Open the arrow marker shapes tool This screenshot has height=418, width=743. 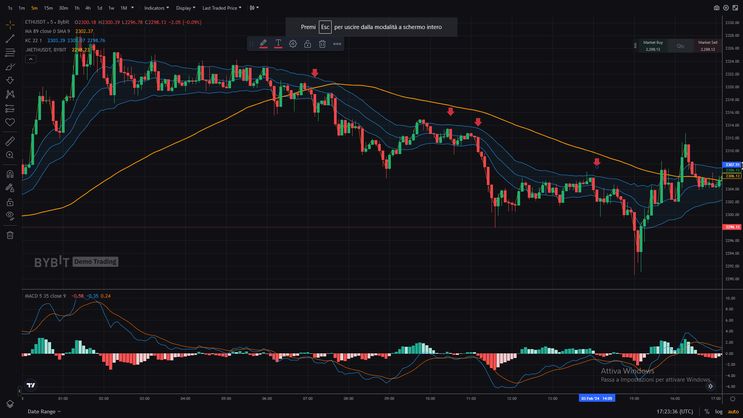pos(10,81)
